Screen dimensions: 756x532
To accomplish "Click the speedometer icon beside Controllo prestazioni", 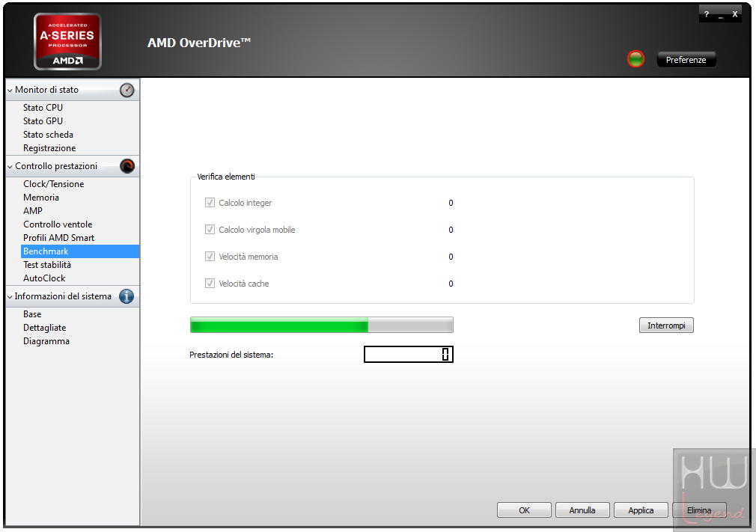I will pyautogui.click(x=127, y=166).
